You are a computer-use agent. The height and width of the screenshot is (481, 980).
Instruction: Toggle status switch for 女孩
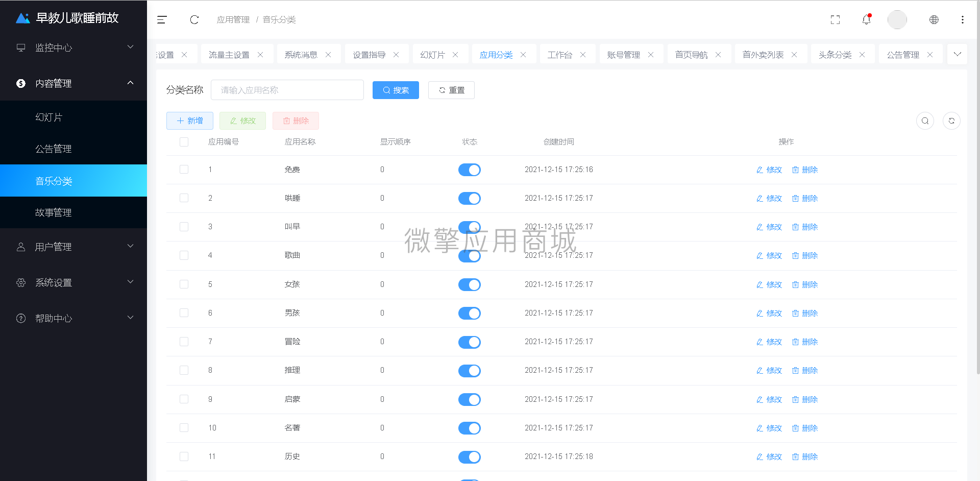tap(470, 285)
